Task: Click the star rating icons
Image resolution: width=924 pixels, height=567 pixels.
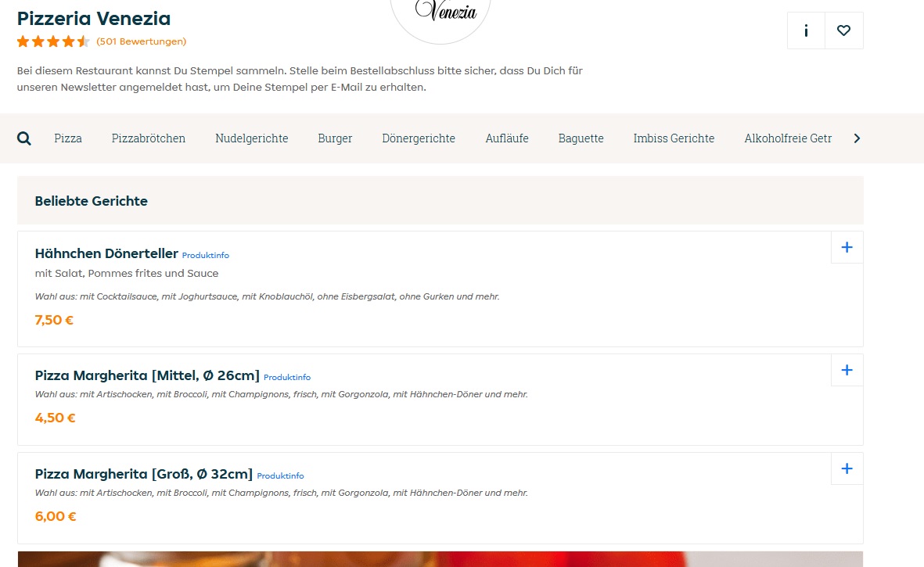Action: tap(53, 41)
